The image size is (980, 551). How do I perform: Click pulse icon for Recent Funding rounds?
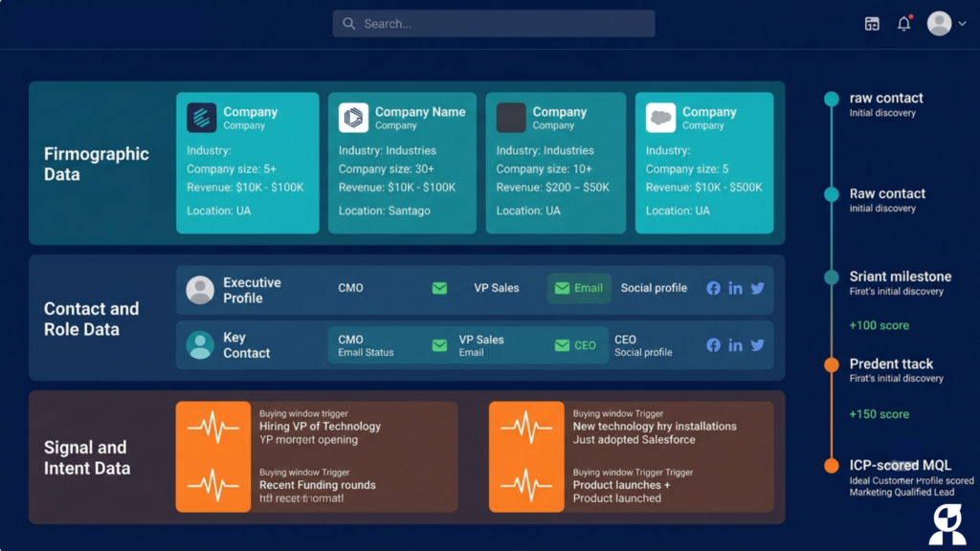(x=213, y=485)
